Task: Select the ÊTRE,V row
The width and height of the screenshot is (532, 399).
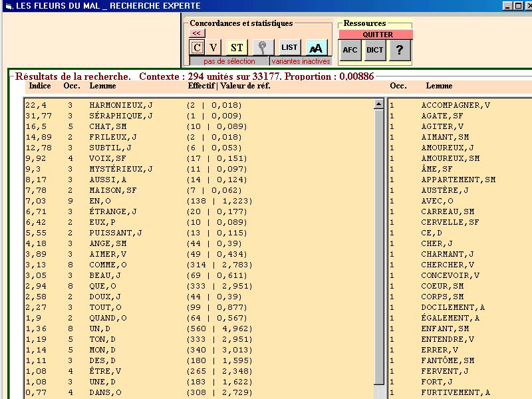Action: 198,371
